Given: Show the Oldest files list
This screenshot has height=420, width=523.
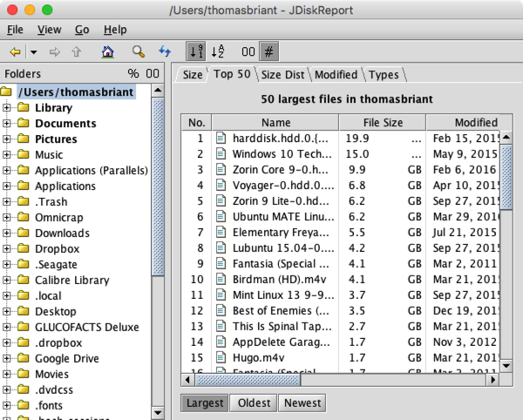Looking at the screenshot, I should 254,403.
